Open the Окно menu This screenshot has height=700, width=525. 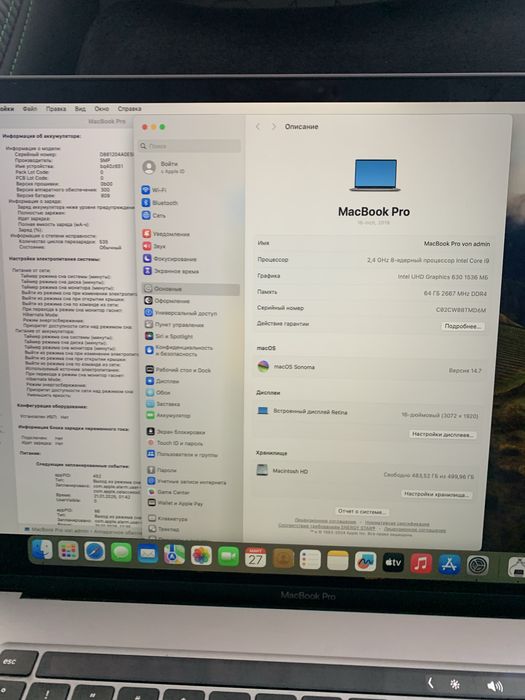(x=101, y=108)
